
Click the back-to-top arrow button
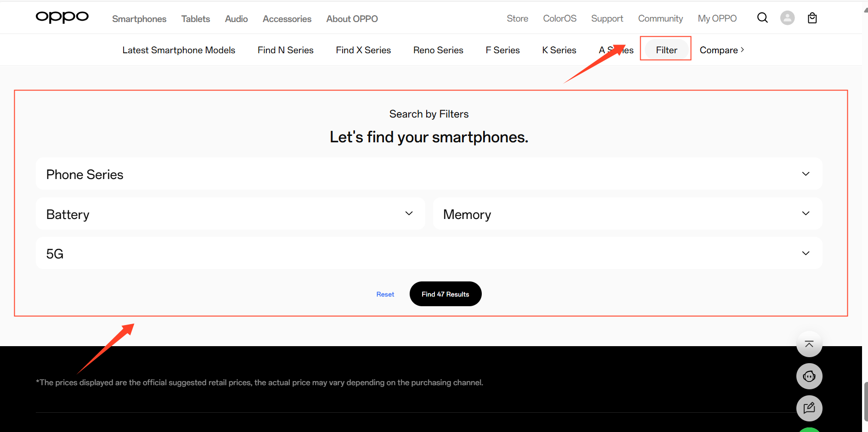click(x=809, y=344)
